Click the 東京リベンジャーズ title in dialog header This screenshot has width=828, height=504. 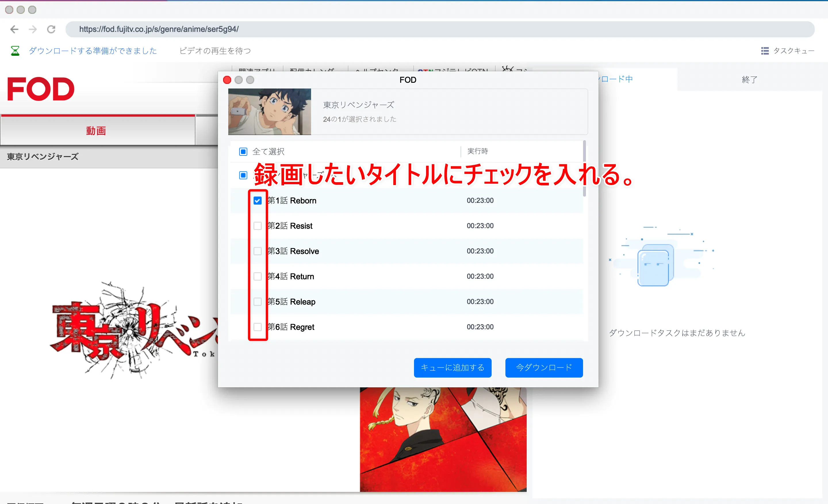tap(359, 105)
